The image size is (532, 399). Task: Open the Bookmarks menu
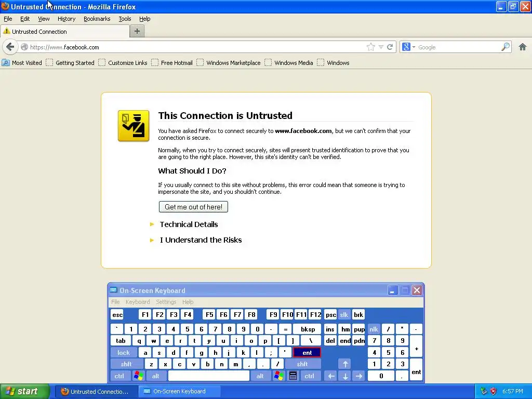click(97, 19)
